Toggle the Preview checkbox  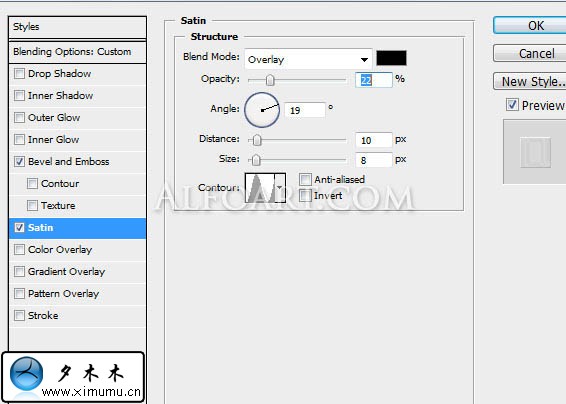click(x=512, y=105)
